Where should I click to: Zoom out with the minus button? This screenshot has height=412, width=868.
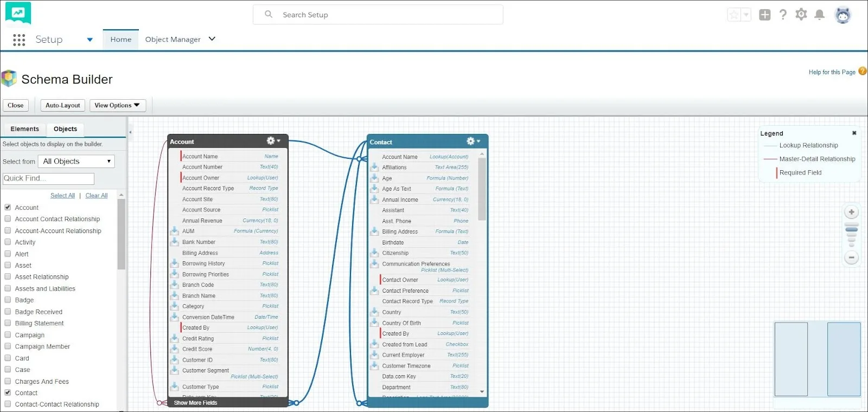pyautogui.click(x=852, y=257)
